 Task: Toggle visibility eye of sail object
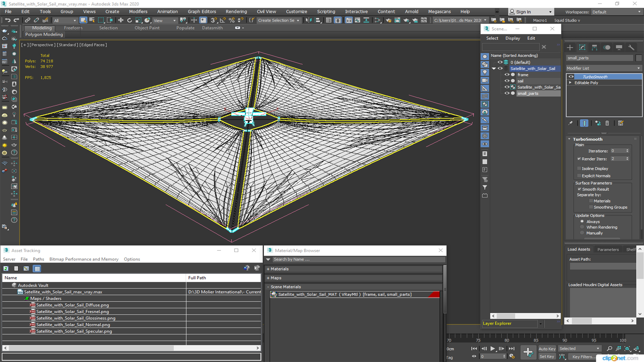click(x=507, y=81)
